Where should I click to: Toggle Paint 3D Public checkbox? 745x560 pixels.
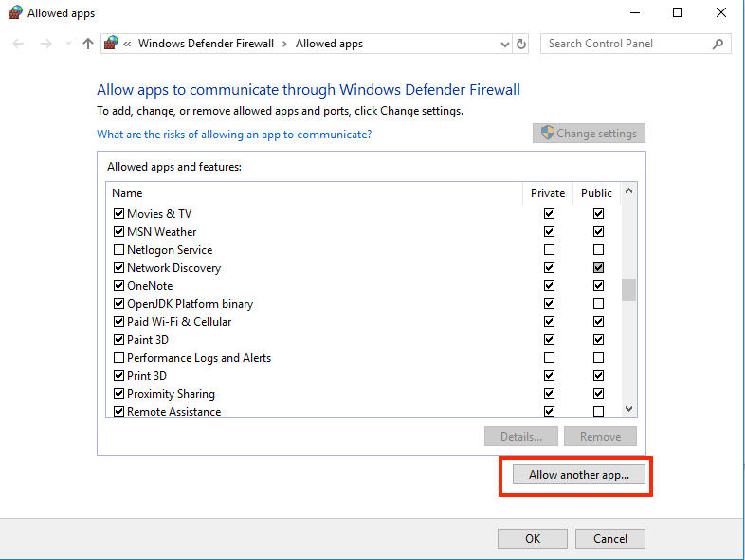pyautogui.click(x=599, y=339)
